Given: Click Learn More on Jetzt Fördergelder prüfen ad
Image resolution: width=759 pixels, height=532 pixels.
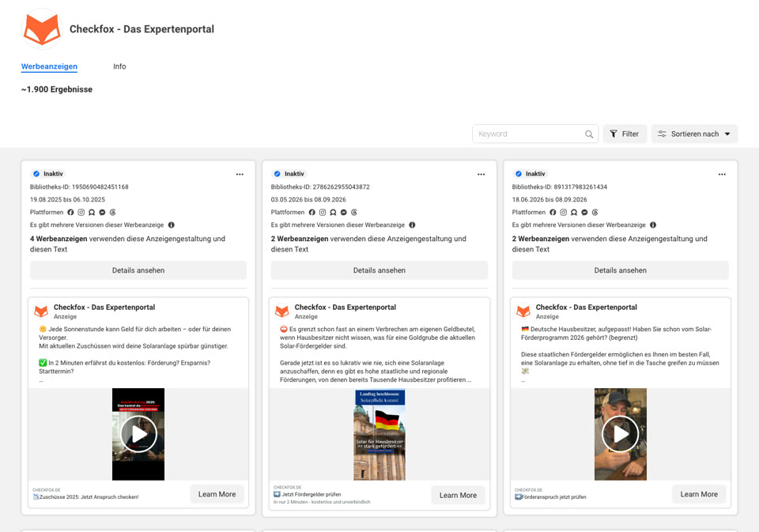Looking at the screenshot, I should [458, 495].
